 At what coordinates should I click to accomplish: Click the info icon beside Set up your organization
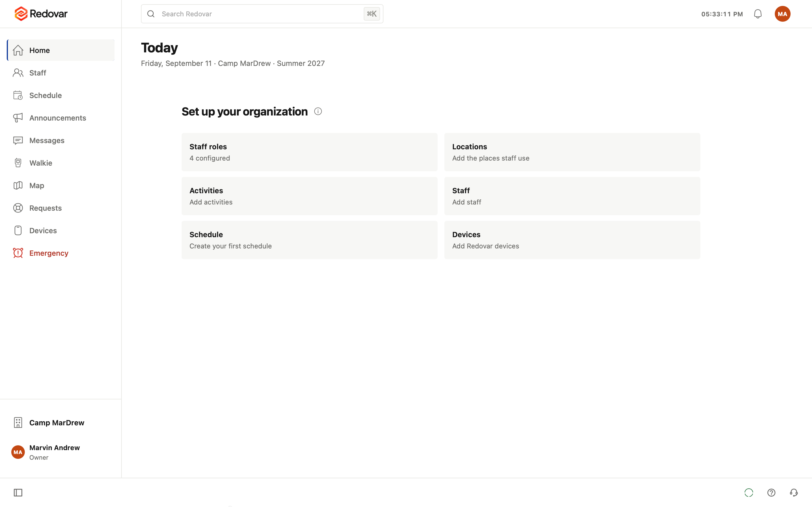318,111
